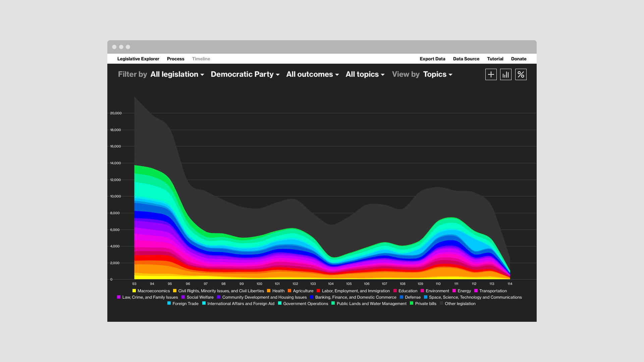Click the Export Data link
This screenshot has height=362, width=644.
(x=433, y=59)
